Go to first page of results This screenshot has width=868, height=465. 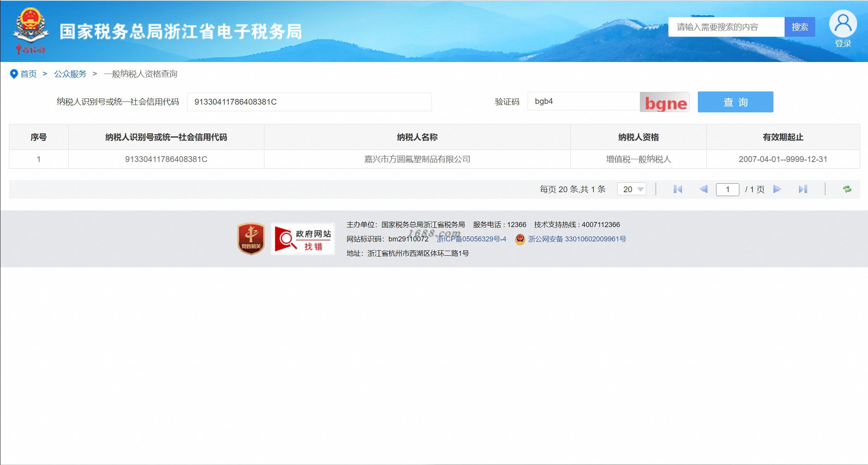[x=678, y=189]
